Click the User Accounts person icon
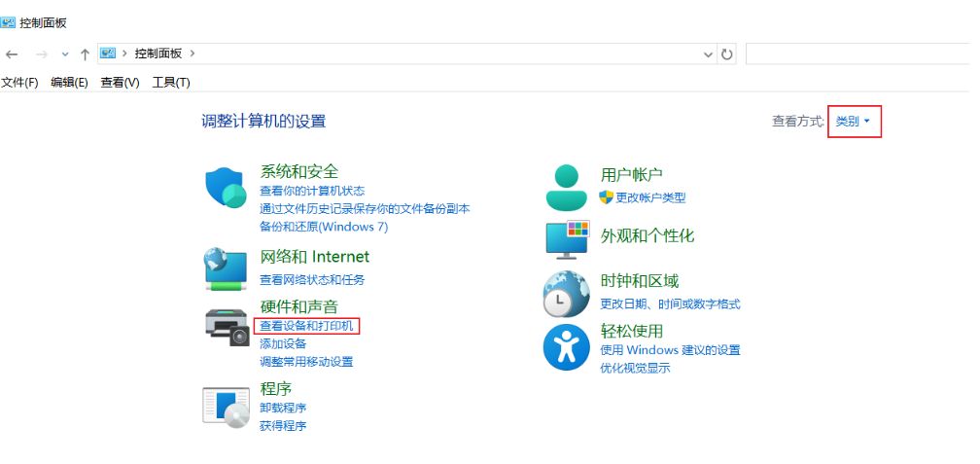 (566, 187)
